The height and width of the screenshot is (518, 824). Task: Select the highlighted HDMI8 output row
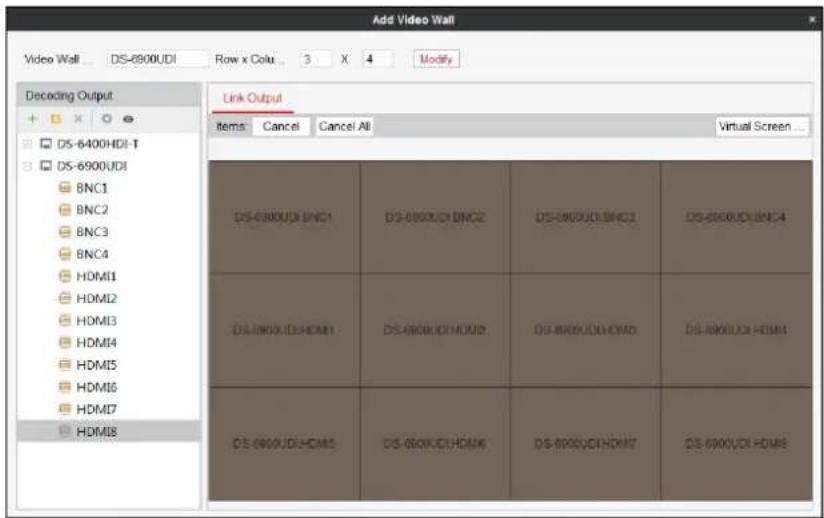[109, 431]
